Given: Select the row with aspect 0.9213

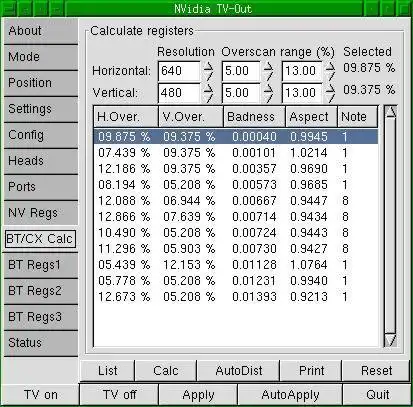Looking at the screenshot, I should tap(236, 297).
